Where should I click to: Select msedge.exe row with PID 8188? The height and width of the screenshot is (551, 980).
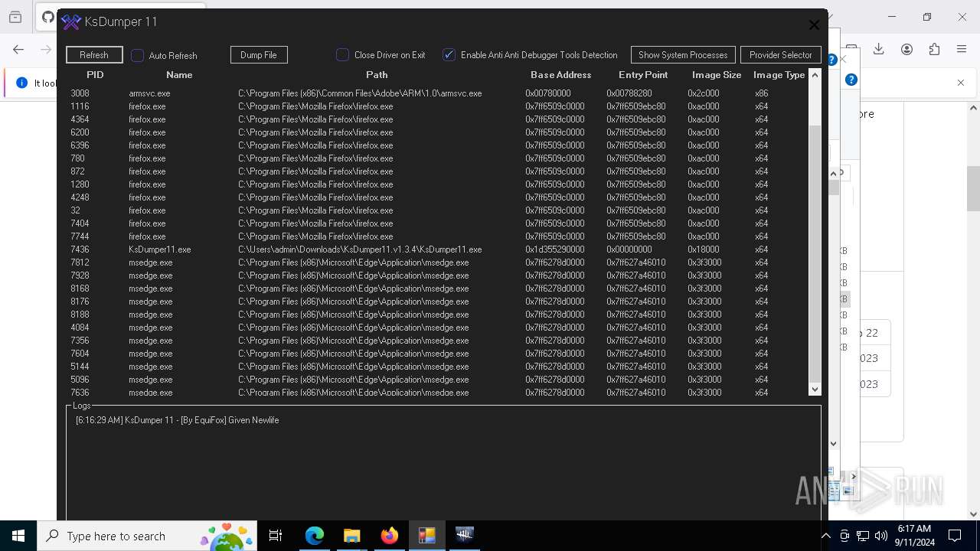pos(436,315)
